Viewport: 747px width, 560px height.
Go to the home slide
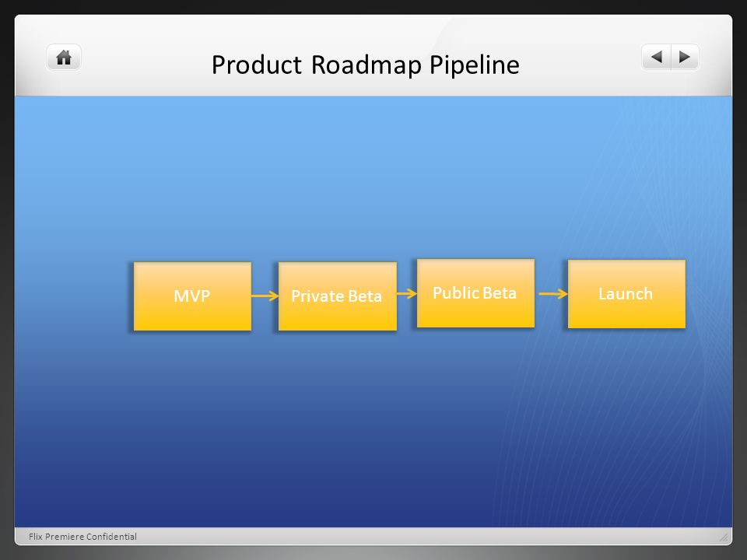64,58
